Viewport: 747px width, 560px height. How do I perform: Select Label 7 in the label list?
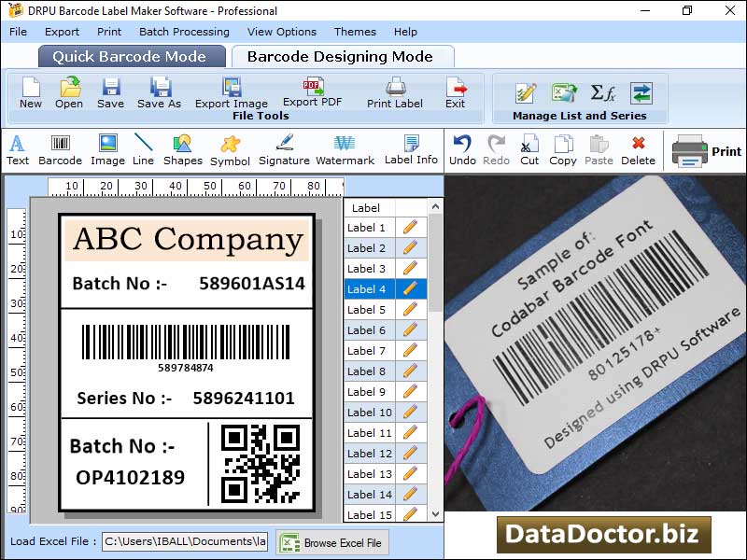point(369,350)
